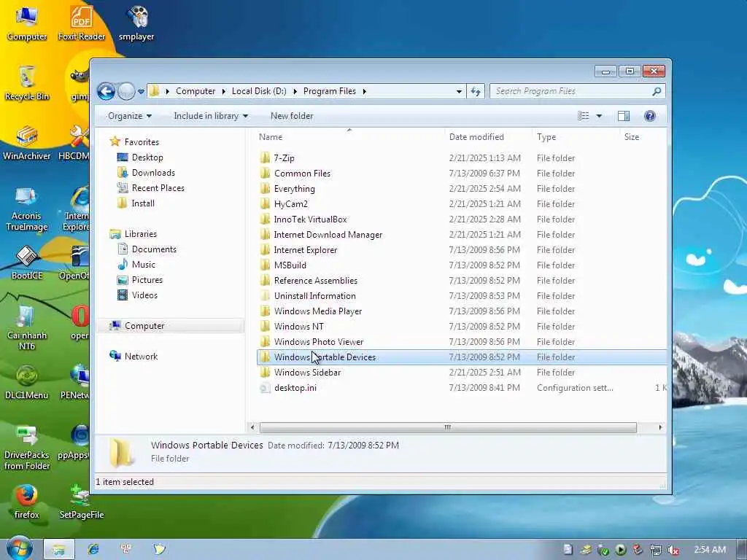The image size is (747, 560).
Task: Open Include in library dropdown
Action: click(x=211, y=116)
